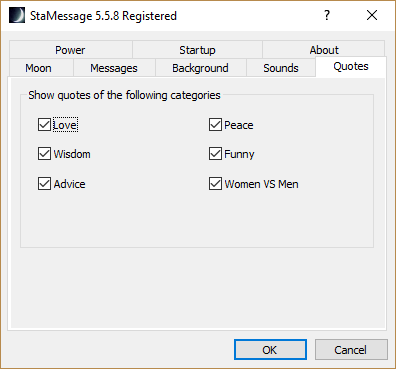The height and width of the screenshot is (369, 396).
Task: Open the Messages tab
Action: [114, 68]
